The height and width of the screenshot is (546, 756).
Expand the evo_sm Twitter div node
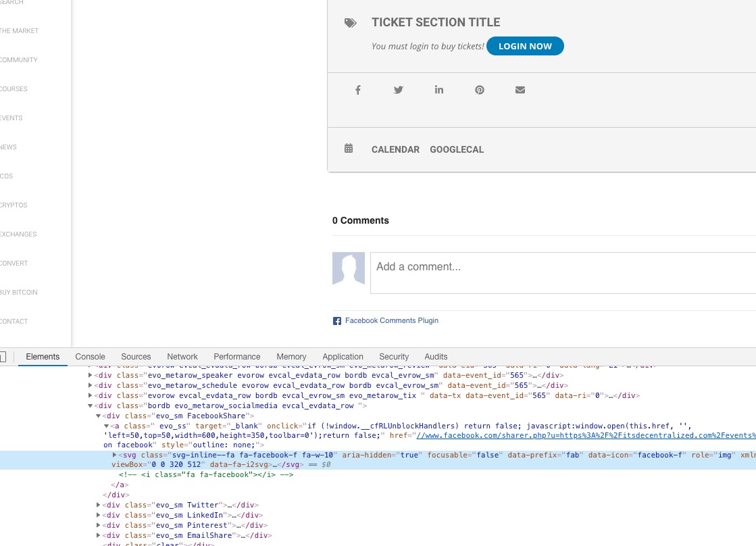99,505
